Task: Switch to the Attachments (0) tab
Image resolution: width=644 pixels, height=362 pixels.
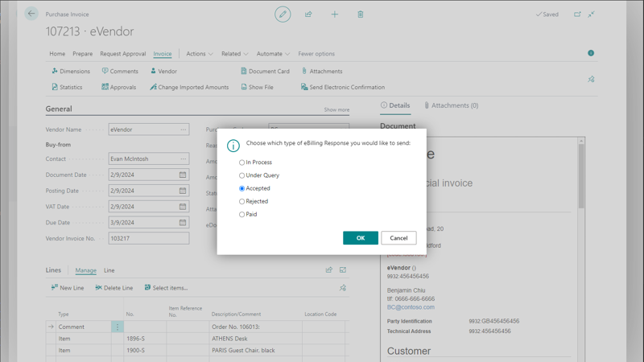Action: pos(452,105)
